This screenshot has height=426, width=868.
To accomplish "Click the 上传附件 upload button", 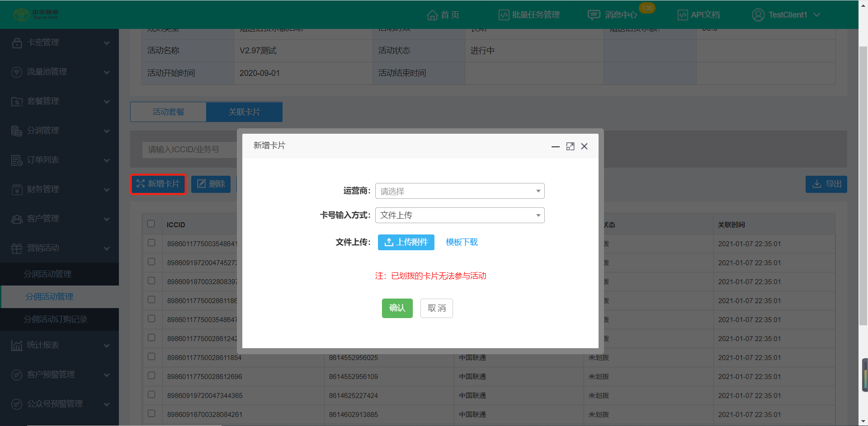I will [406, 242].
